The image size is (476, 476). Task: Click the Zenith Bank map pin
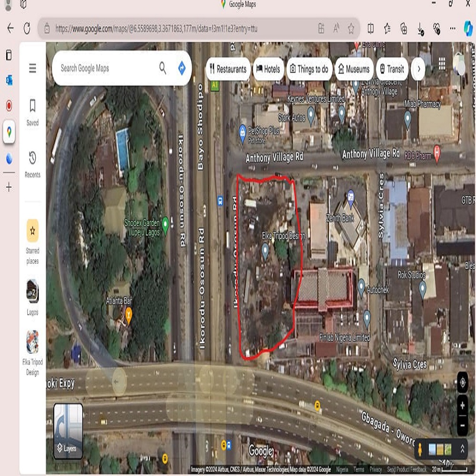click(x=351, y=198)
